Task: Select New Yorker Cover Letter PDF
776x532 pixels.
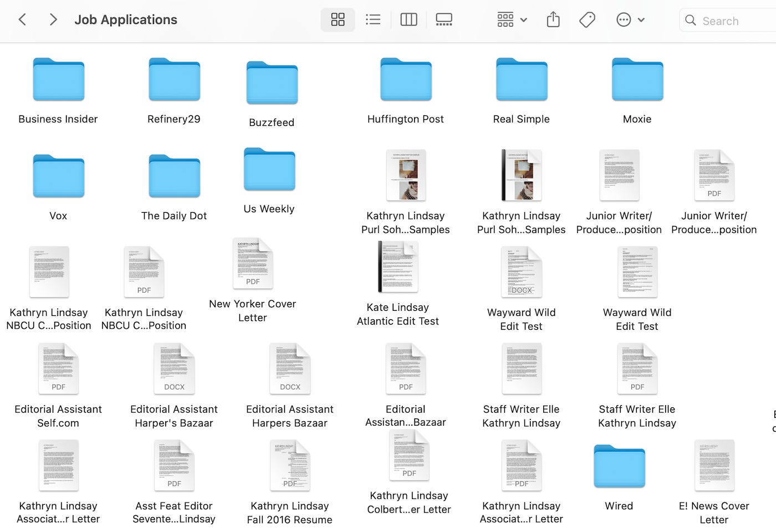Action: pyautogui.click(x=253, y=263)
